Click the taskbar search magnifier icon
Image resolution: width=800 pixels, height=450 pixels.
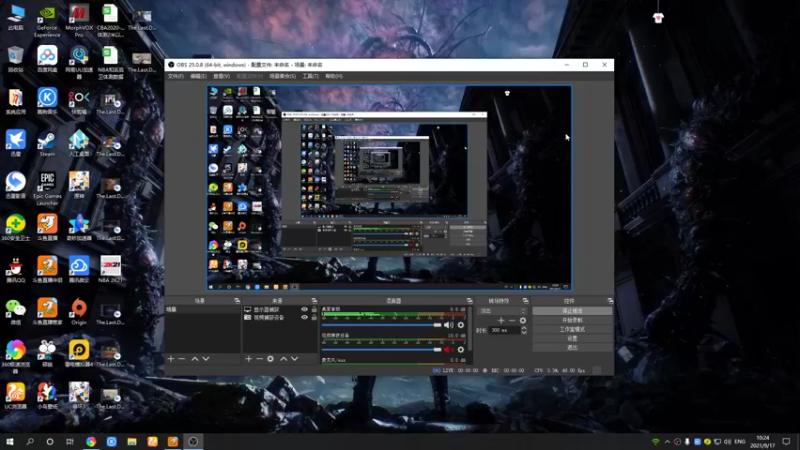pyautogui.click(x=30, y=441)
